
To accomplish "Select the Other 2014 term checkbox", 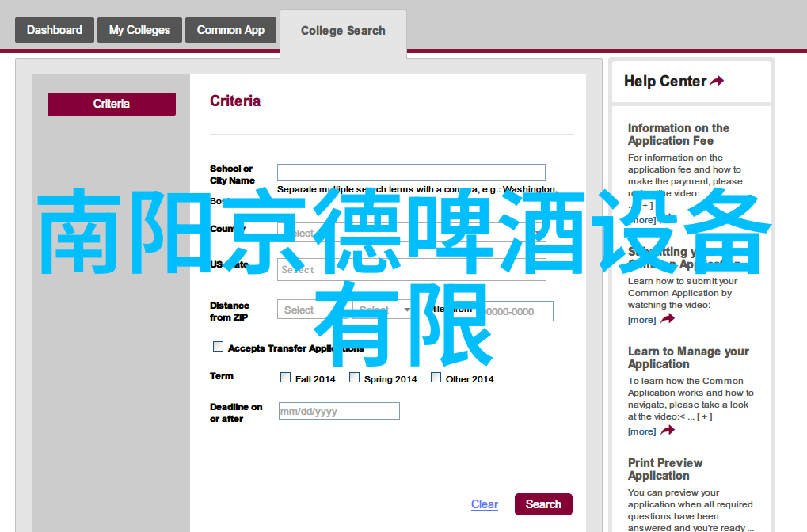I will [x=436, y=378].
